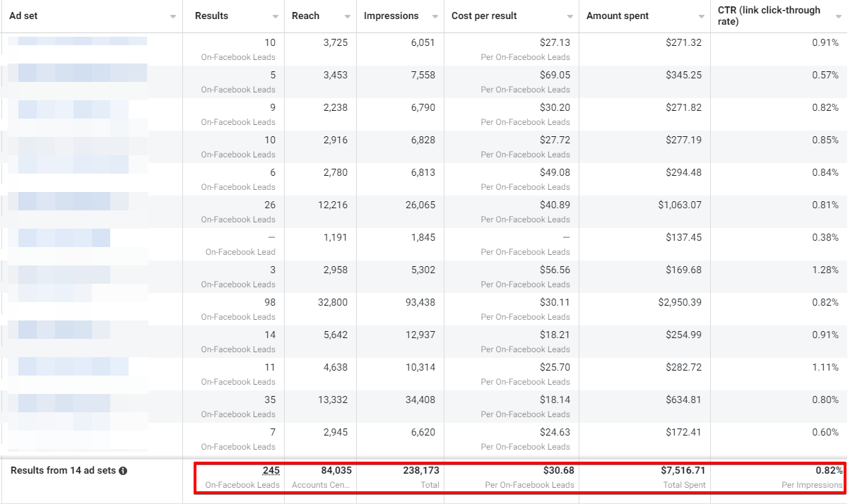Open the Impressions column header dropdown
The image size is (850, 504).
click(434, 16)
